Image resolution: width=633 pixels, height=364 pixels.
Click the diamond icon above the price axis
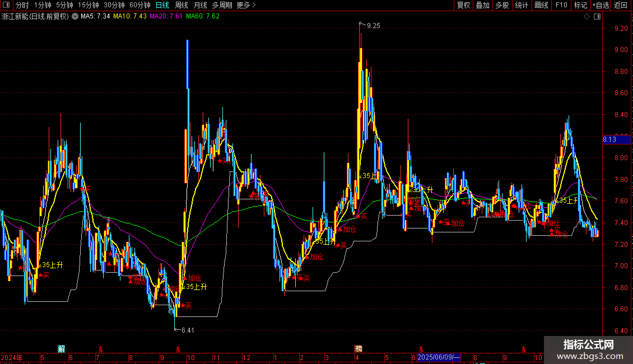pos(587,17)
